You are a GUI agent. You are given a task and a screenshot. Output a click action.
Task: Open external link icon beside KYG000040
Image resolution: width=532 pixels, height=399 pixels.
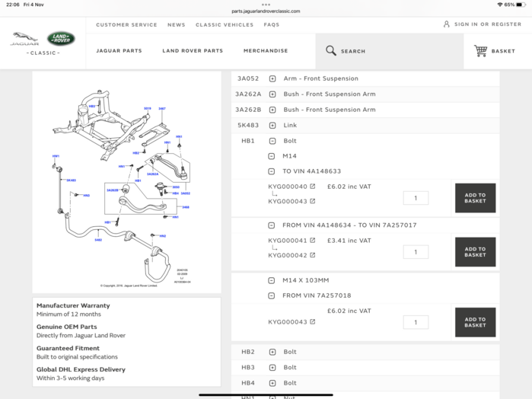[313, 186]
